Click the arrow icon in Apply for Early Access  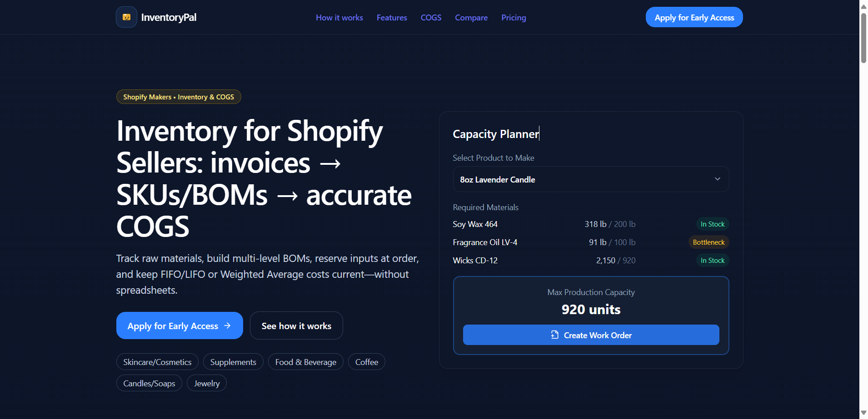point(227,325)
